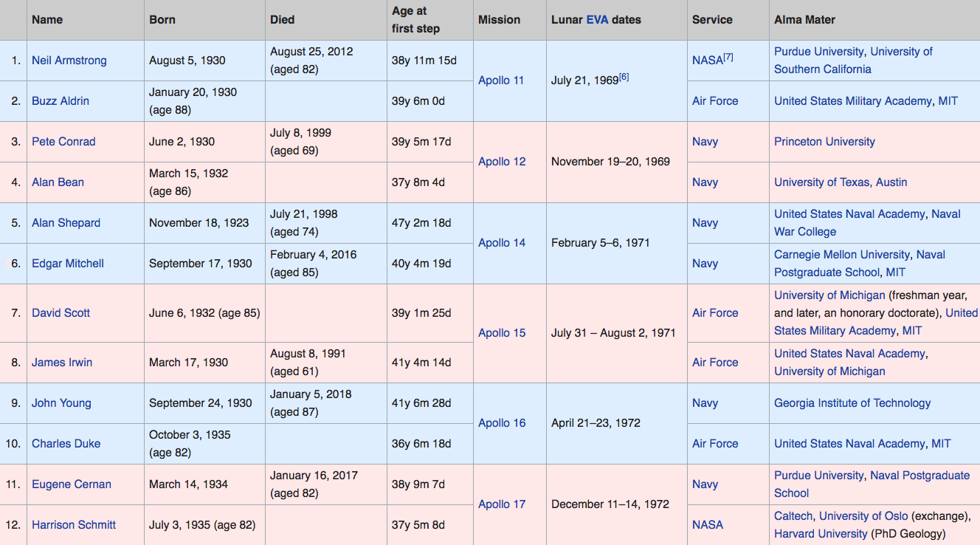Open Alan Shepard's page link
Image resolution: width=980 pixels, height=545 pixels.
pyautogui.click(x=66, y=223)
